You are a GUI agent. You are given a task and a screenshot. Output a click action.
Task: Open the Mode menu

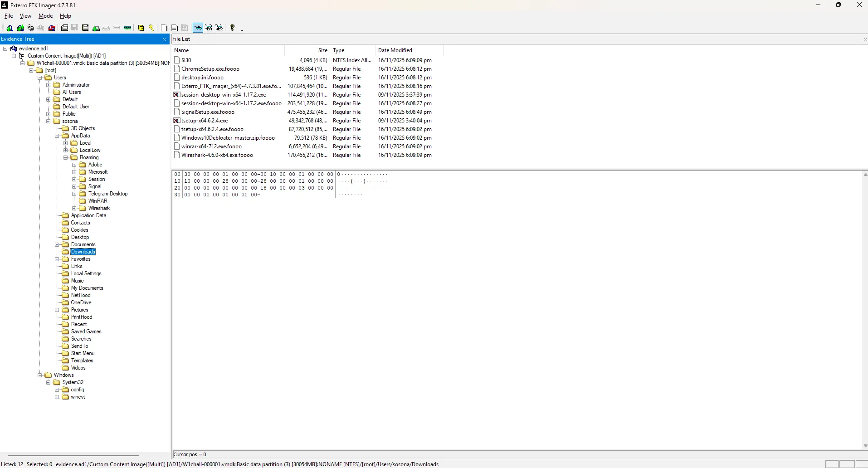pos(45,16)
